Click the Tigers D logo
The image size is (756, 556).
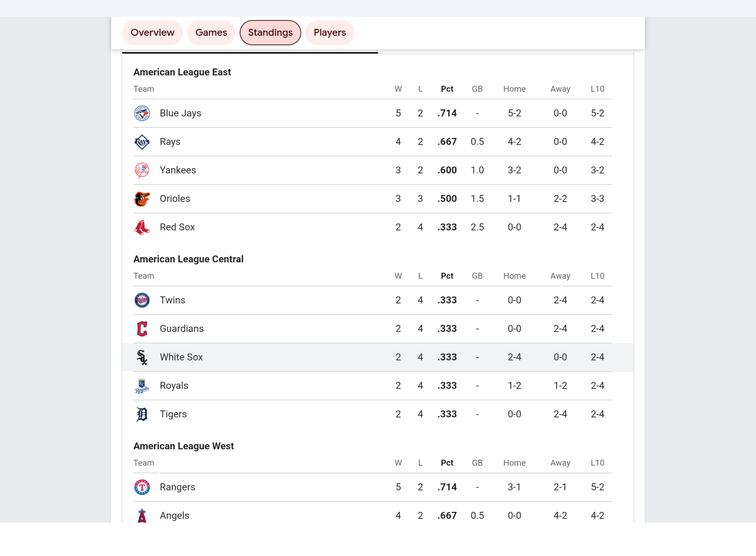[x=142, y=414]
